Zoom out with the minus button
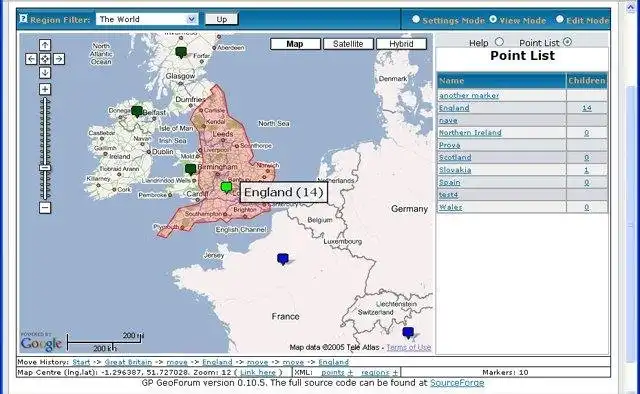The height and width of the screenshot is (394, 640). pos(45,207)
